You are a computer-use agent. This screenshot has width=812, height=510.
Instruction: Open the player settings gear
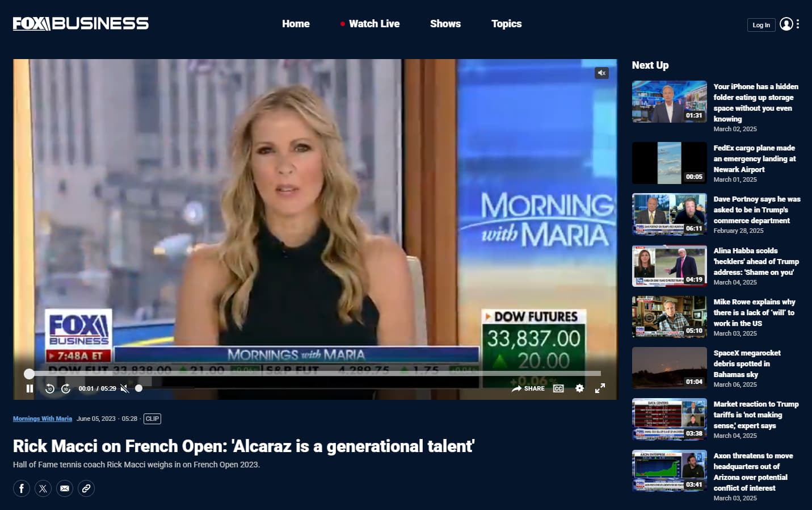pos(579,388)
